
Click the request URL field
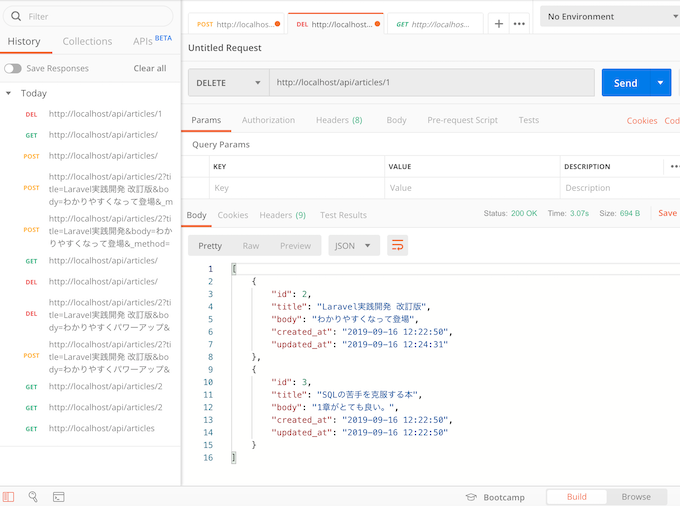[x=432, y=82]
